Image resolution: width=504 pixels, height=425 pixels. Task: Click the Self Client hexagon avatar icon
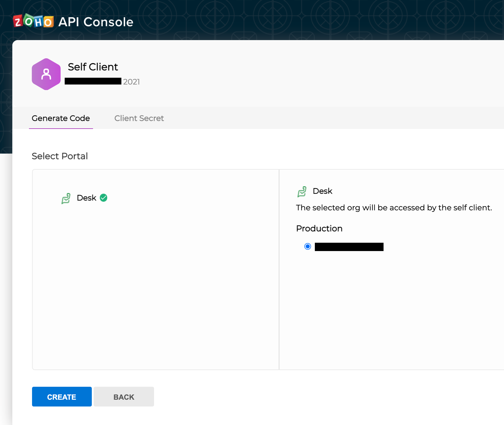(46, 74)
